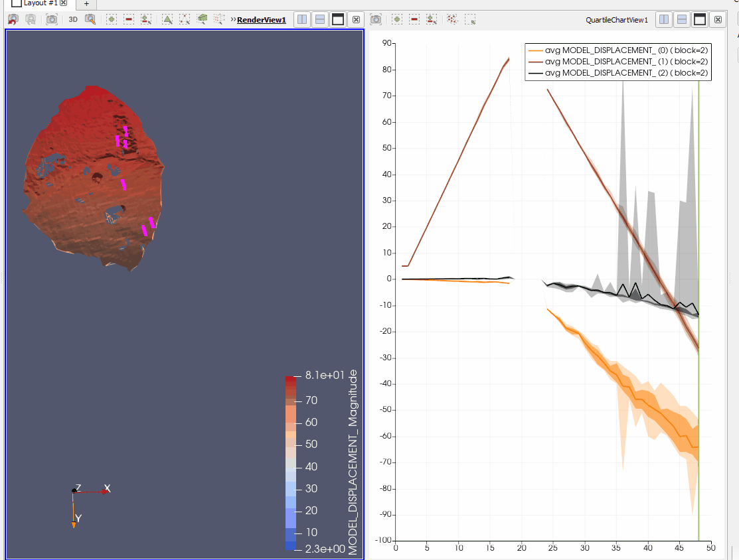Activate Select Points Through frustum tool
Image resolution: width=739 pixels, height=560 pixels.
(219, 20)
